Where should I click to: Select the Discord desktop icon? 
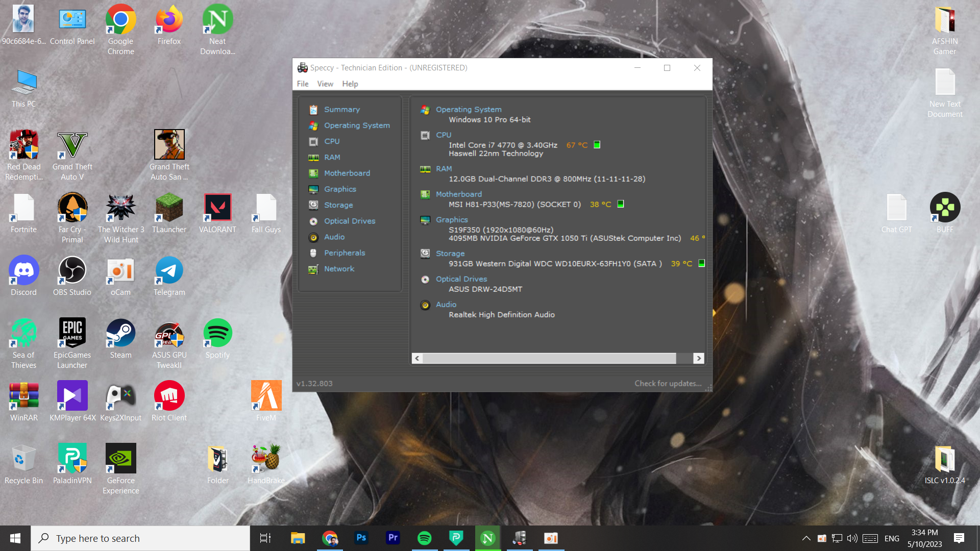23,275
